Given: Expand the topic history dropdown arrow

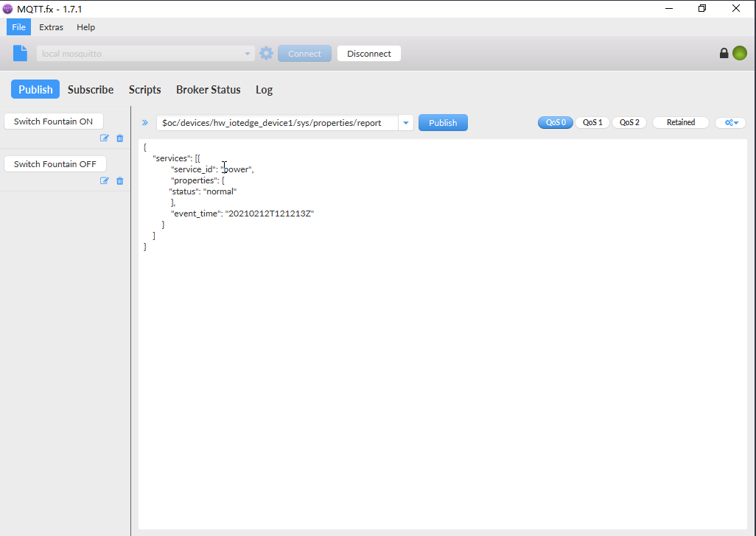Looking at the screenshot, I should click(x=406, y=123).
